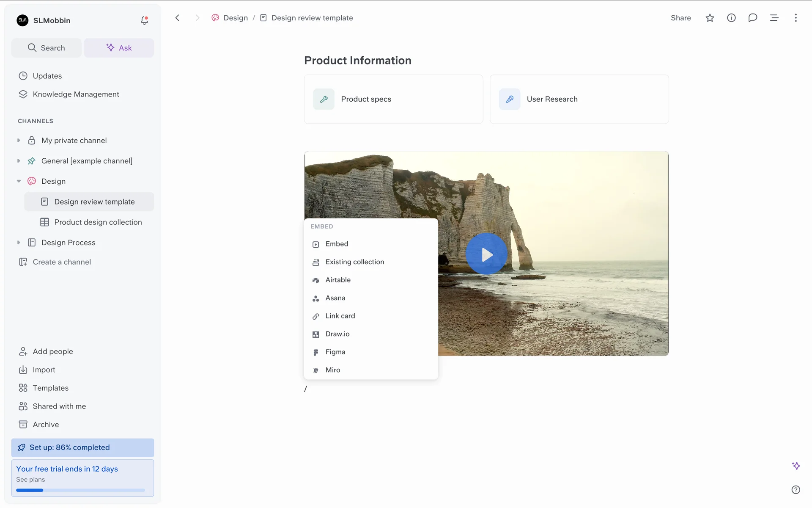Open the help question mark icon
This screenshot has height=508, width=812.
pyautogui.click(x=796, y=490)
